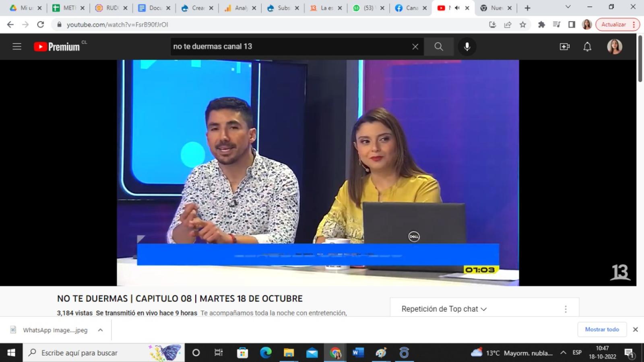Open the Create video icon

click(x=565, y=47)
